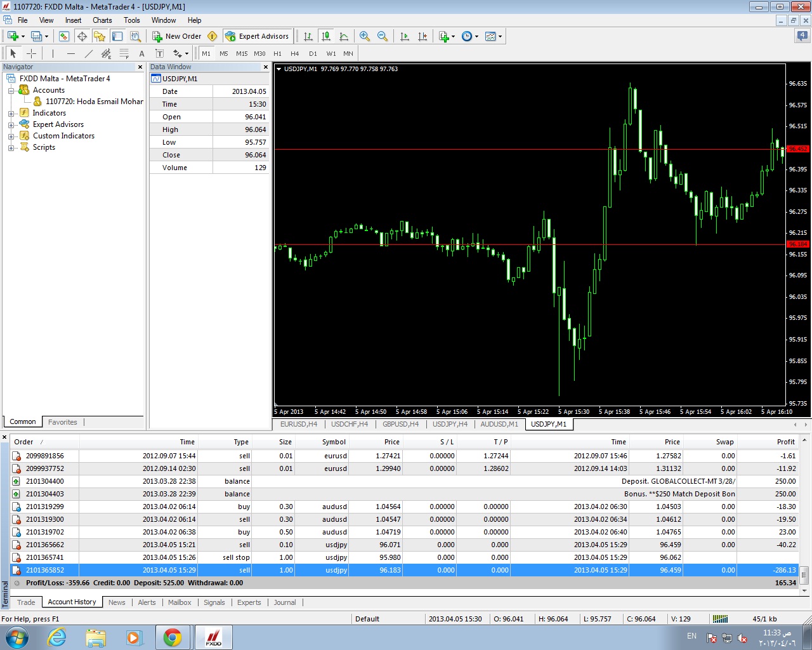Expand the Scripts tree node
This screenshot has height=650, width=812.
(11, 147)
